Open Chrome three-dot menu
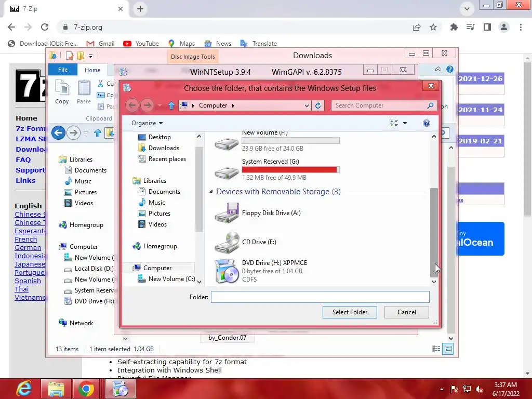532x399 pixels. [x=521, y=27]
